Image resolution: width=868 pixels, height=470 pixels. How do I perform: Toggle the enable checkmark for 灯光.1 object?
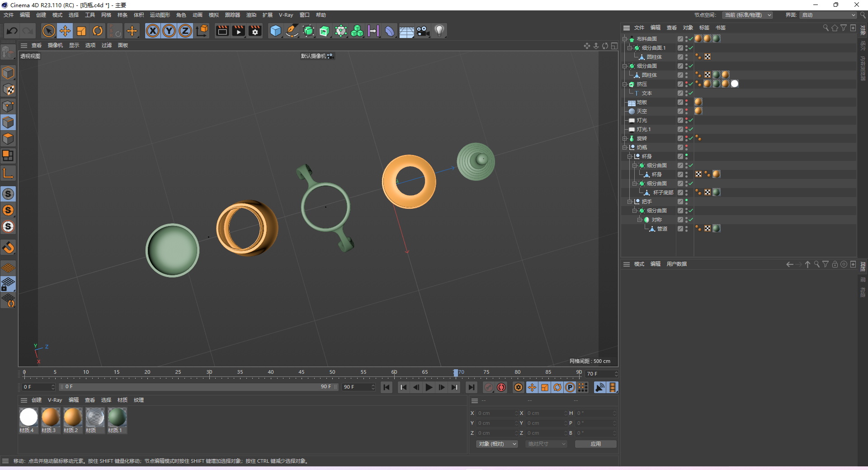click(x=691, y=129)
